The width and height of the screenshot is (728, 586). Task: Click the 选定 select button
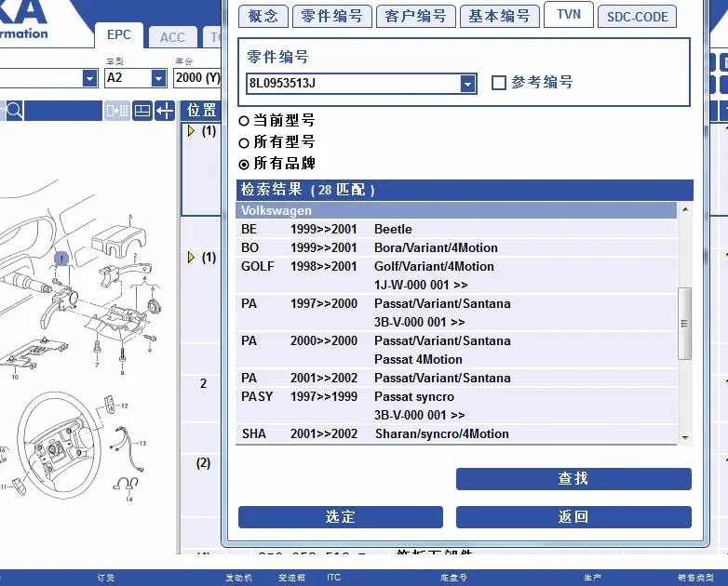tap(341, 517)
